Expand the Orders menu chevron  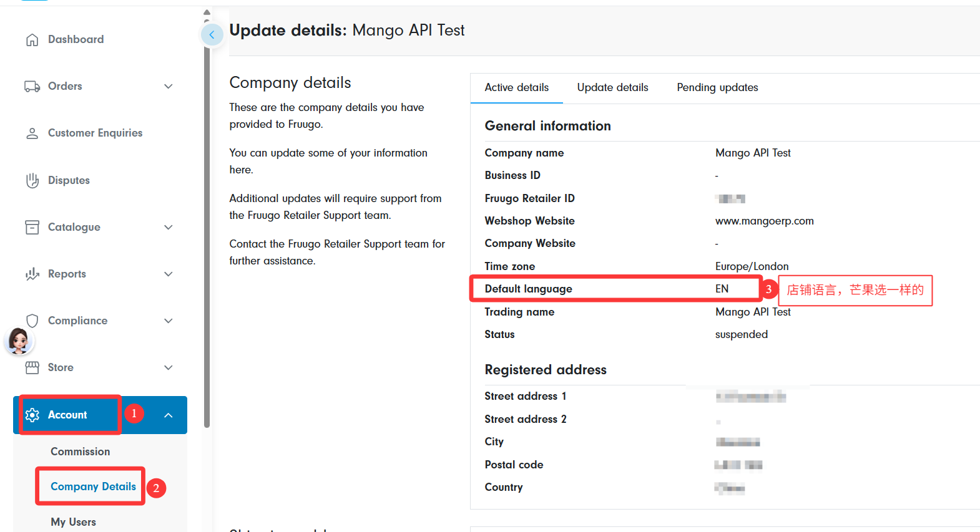point(168,86)
